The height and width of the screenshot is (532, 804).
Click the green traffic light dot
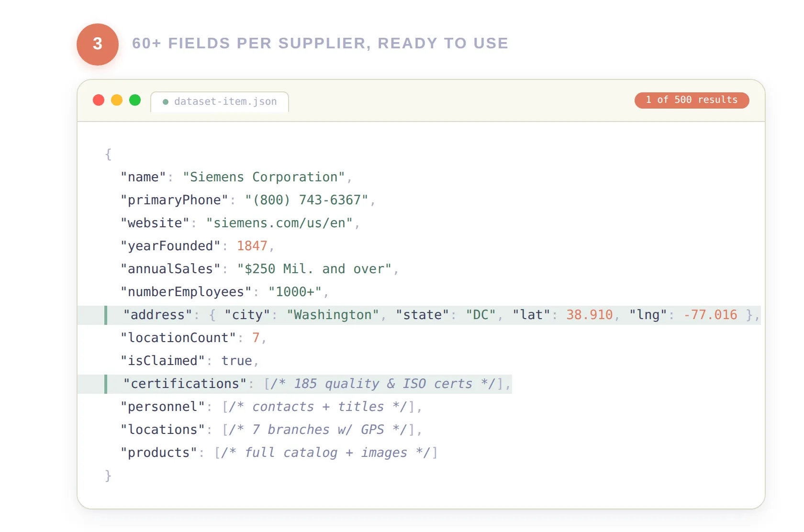tap(135, 100)
